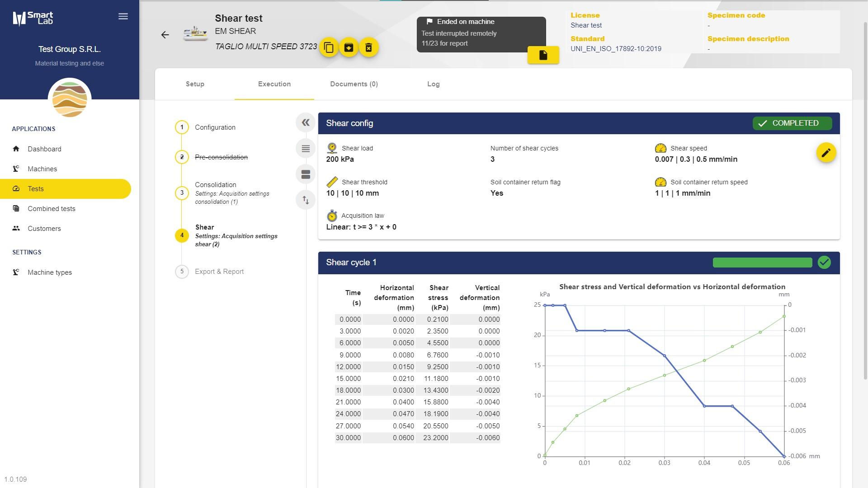This screenshot has width=868, height=488.
Task: Toggle the hamburger menu in the sidebar
Action: point(123,17)
